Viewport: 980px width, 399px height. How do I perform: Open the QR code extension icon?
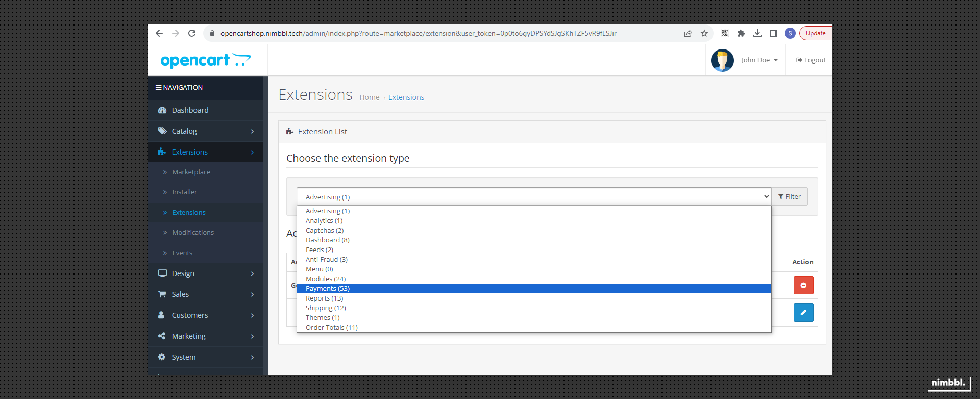(x=725, y=33)
